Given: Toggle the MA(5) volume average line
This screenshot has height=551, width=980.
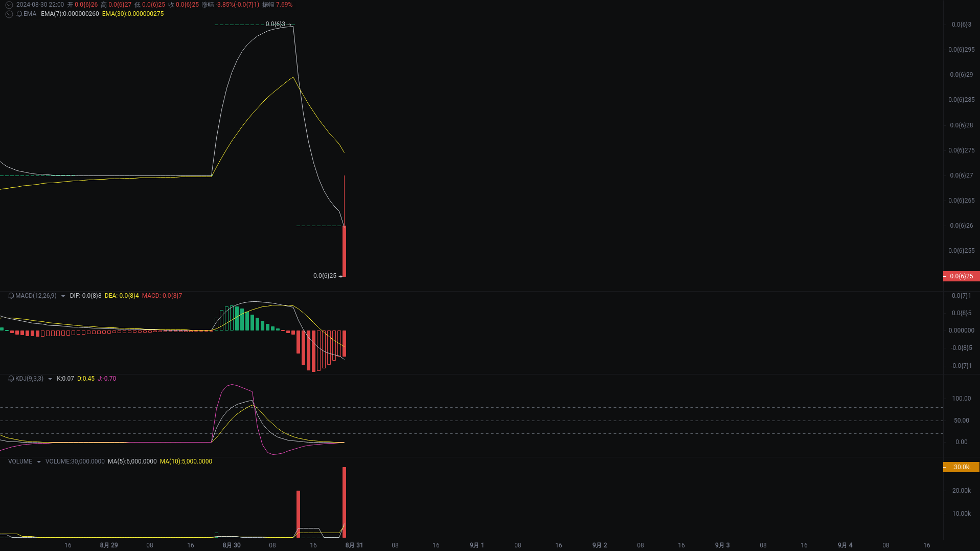Looking at the screenshot, I should [x=132, y=461].
